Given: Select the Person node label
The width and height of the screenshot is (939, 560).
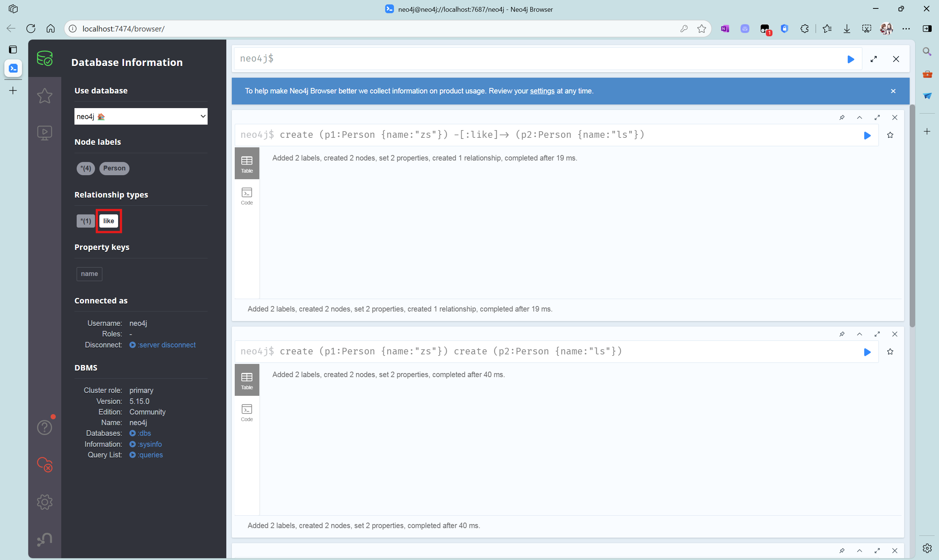Looking at the screenshot, I should tap(114, 168).
